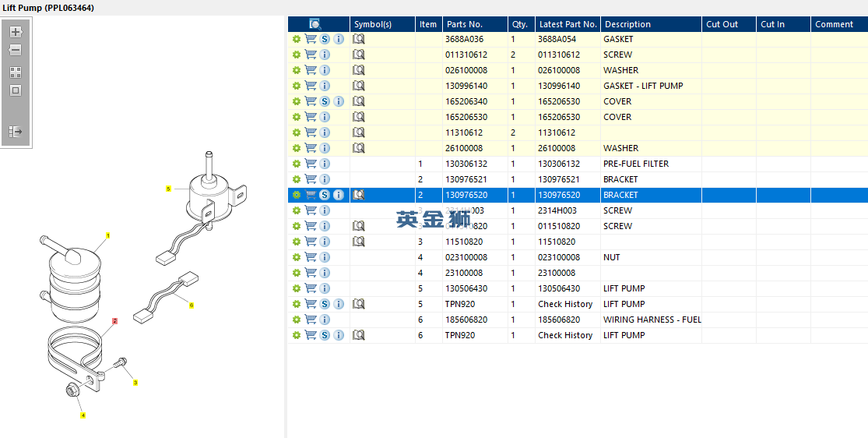Select callout 4 below the nut
The width and height of the screenshot is (868, 438).
tap(83, 415)
